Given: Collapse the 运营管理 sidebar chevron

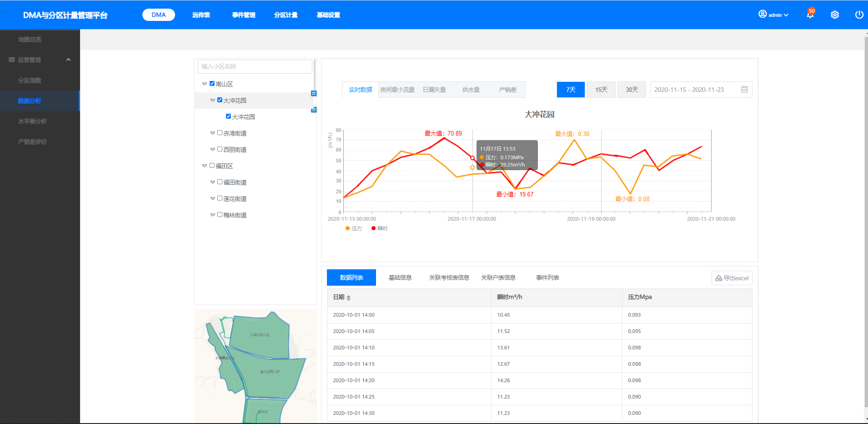Looking at the screenshot, I should (x=68, y=60).
